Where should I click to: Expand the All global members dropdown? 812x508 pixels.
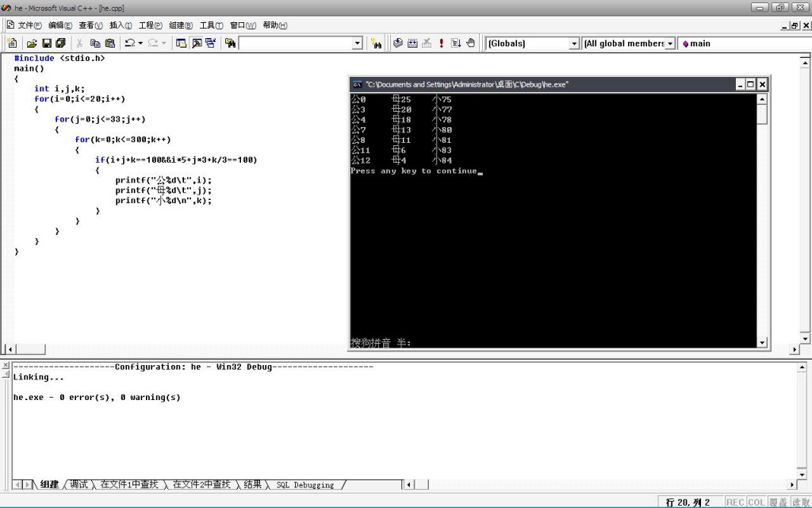(669, 44)
